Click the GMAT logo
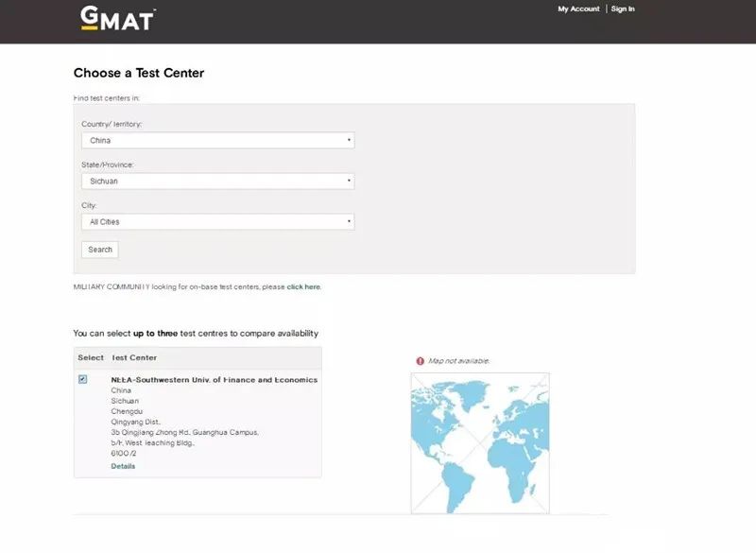The height and width of the screenshot is (553, 756). (x=117, y=19)
